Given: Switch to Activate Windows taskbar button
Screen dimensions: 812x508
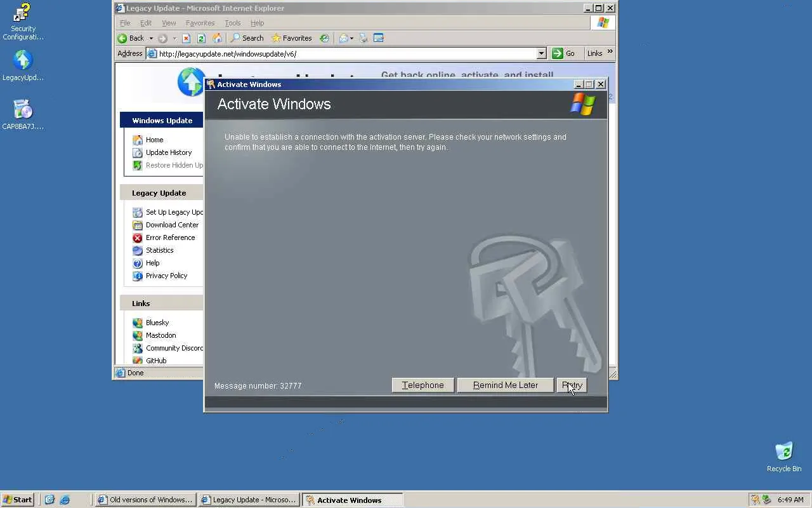Looking at the screenshot, I should click(352, 500).
